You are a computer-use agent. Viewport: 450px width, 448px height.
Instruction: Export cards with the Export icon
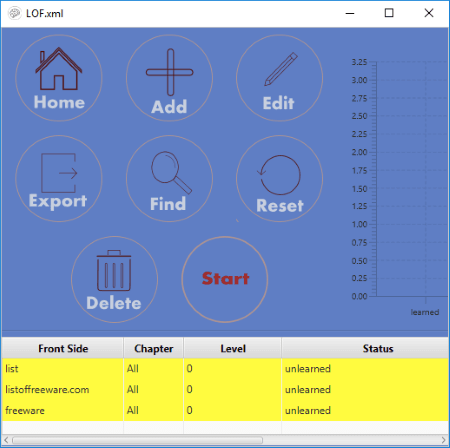[x=59, y=178]
